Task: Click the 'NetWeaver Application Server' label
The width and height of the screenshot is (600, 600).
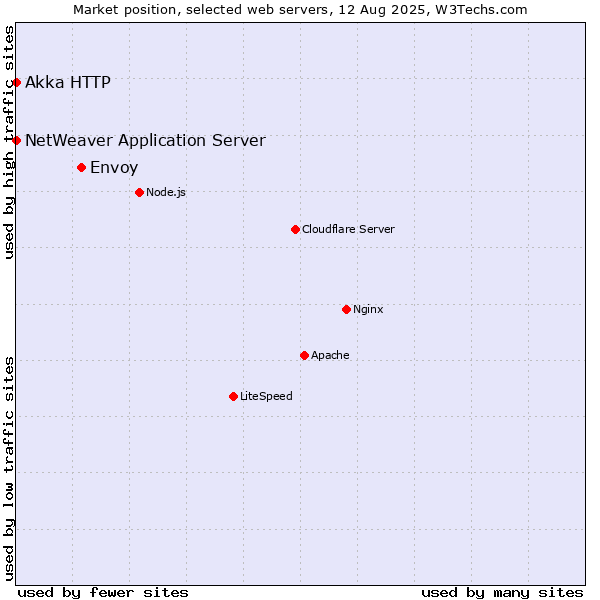Action: pyautogui.click(x=145, y=140)
